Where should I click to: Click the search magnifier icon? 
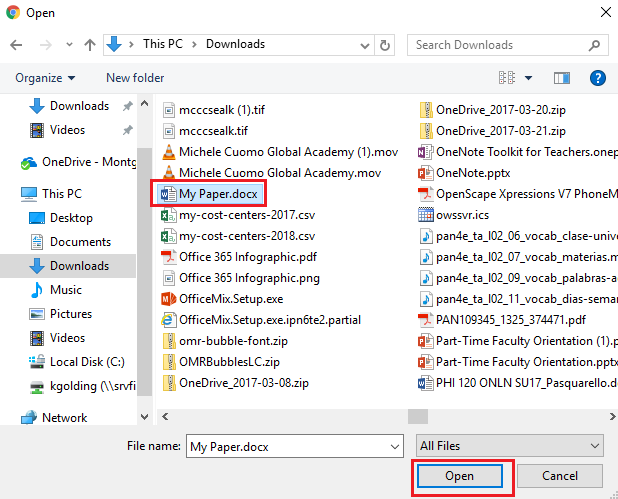pyautogui.click(x=594, y=45)
